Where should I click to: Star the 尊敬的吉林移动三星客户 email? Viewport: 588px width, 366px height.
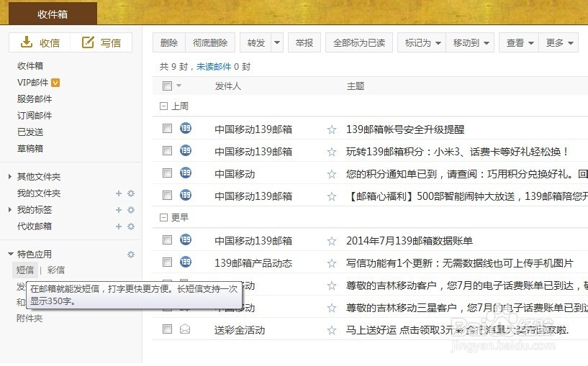coord(332,308)
